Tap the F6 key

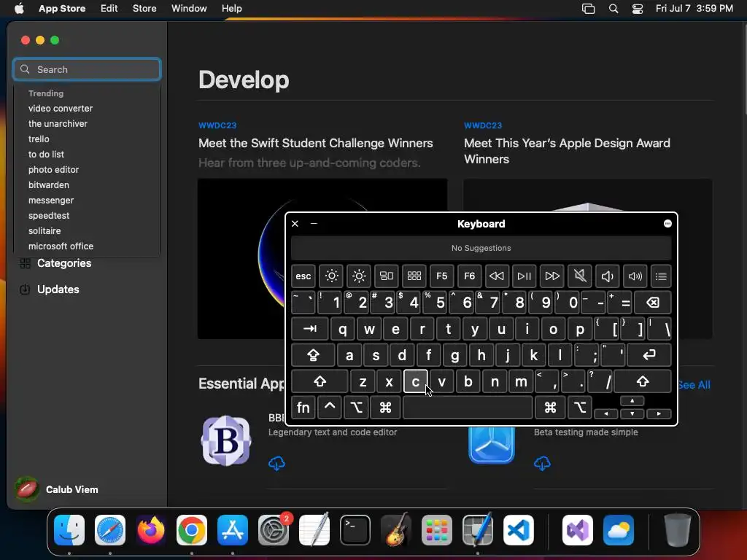point(469,276)
